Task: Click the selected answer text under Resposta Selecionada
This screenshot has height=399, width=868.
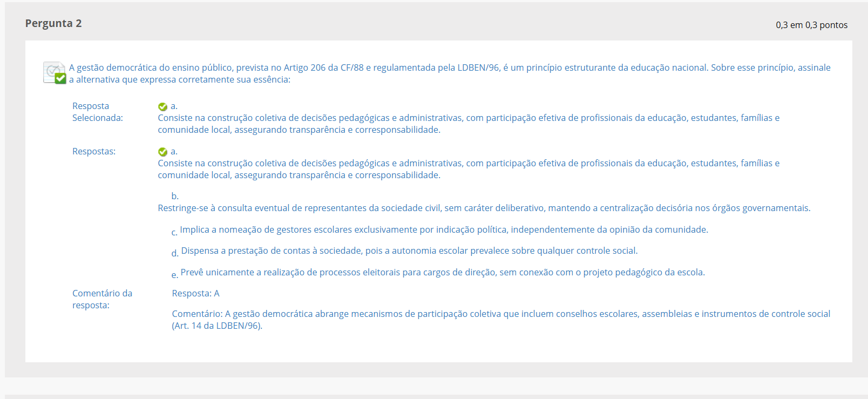Action: (x=468, y=124)
